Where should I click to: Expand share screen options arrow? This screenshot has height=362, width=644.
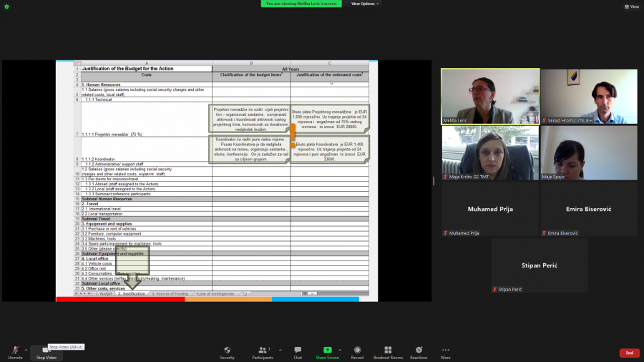point(340,350)
